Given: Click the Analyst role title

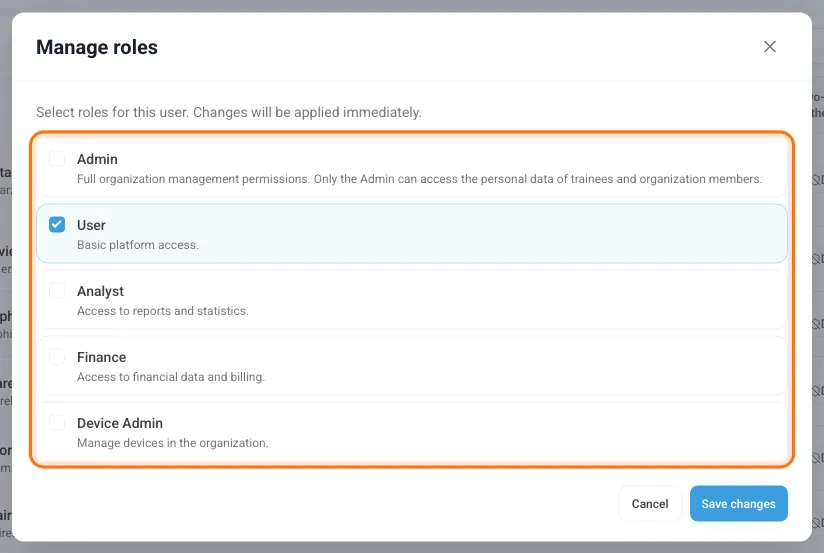Looking at the screenshot, I should 100,291.
